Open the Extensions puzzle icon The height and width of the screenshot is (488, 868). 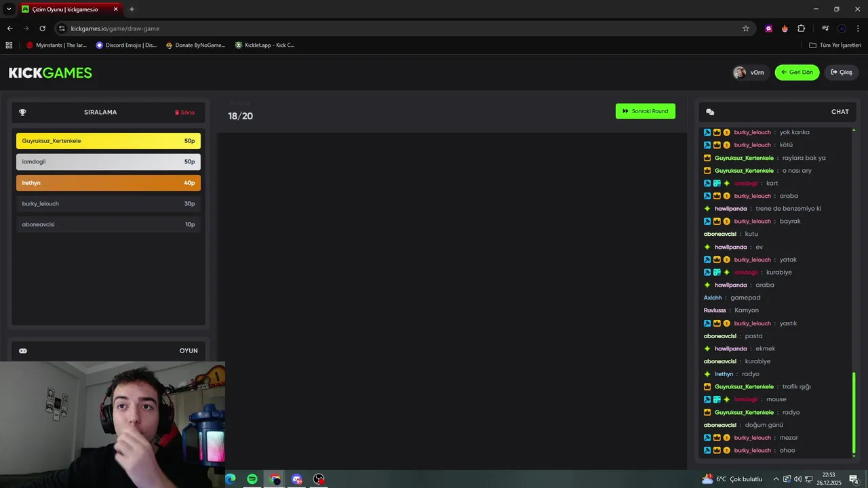[802, 28]
